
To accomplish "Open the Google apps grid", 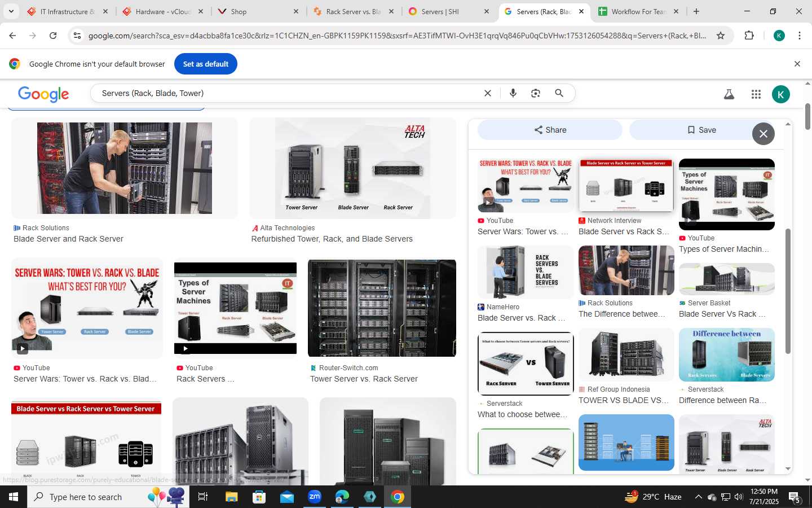I will click(x=756, y=94).
